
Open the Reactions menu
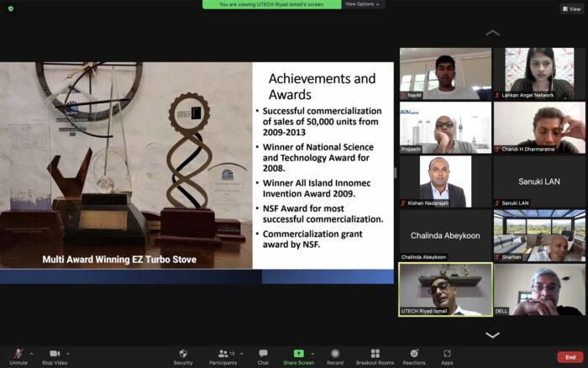413,355
